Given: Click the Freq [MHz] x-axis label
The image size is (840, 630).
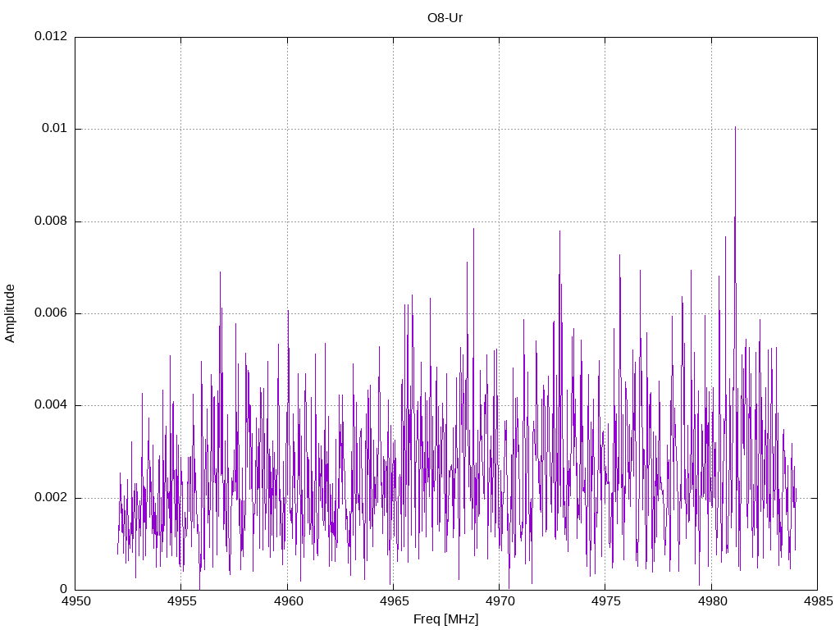Looking at the screenshot, I should 445,619.
